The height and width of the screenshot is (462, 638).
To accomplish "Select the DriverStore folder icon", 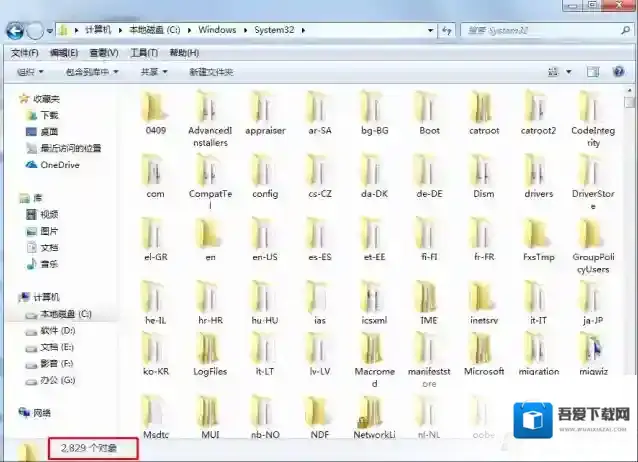I will pos(592,170).
